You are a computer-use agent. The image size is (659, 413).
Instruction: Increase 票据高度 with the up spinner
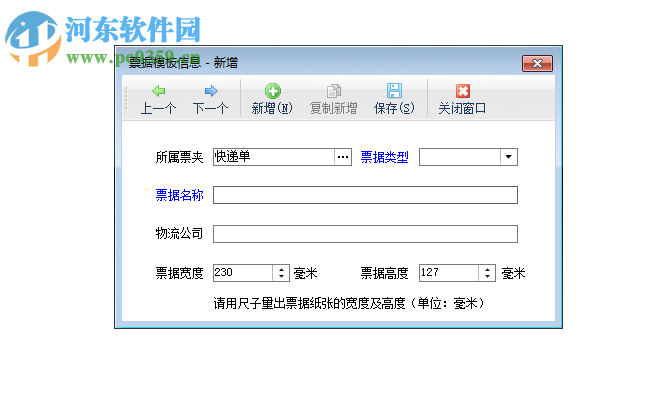pyautogui.click(x=487, y=269)
